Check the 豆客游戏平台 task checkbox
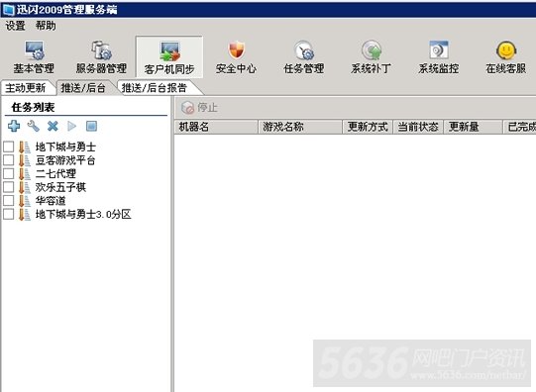Viewport: 536px width, 392px height. [x=8, y=160]
